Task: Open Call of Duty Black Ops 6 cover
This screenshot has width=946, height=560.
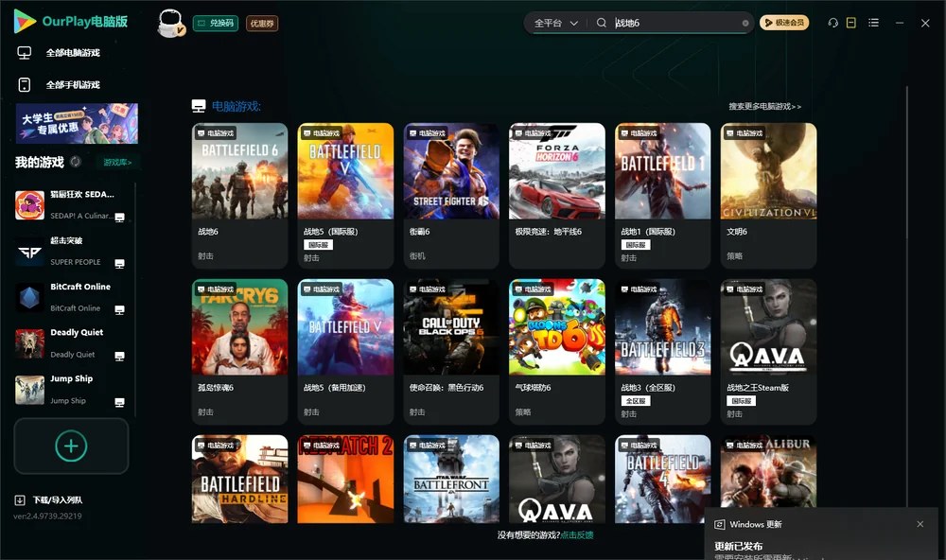Action: [451, 327]
